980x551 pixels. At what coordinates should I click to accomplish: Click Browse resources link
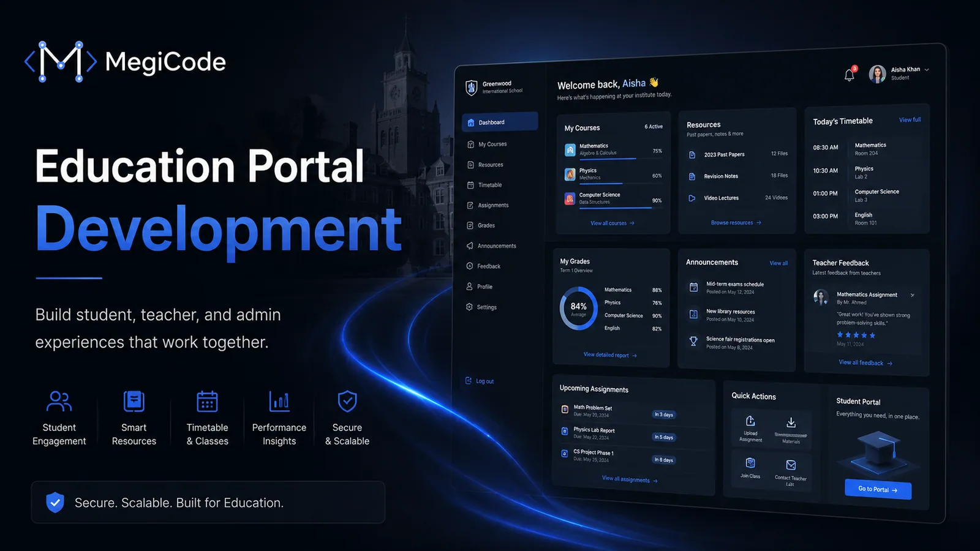pyautogui.click(x=736, y=223)
